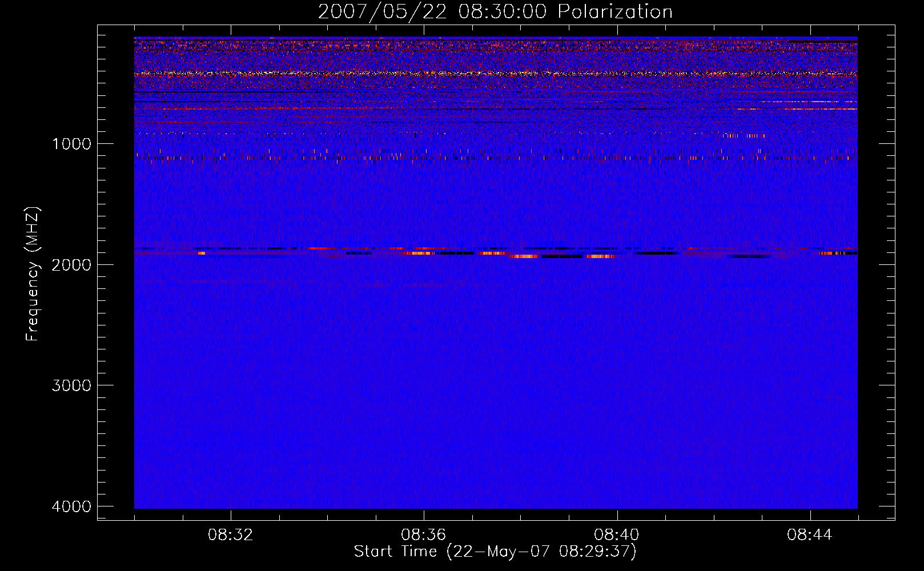
Task: Click the 2000 frequency axis value
Action: click(71, 265)
